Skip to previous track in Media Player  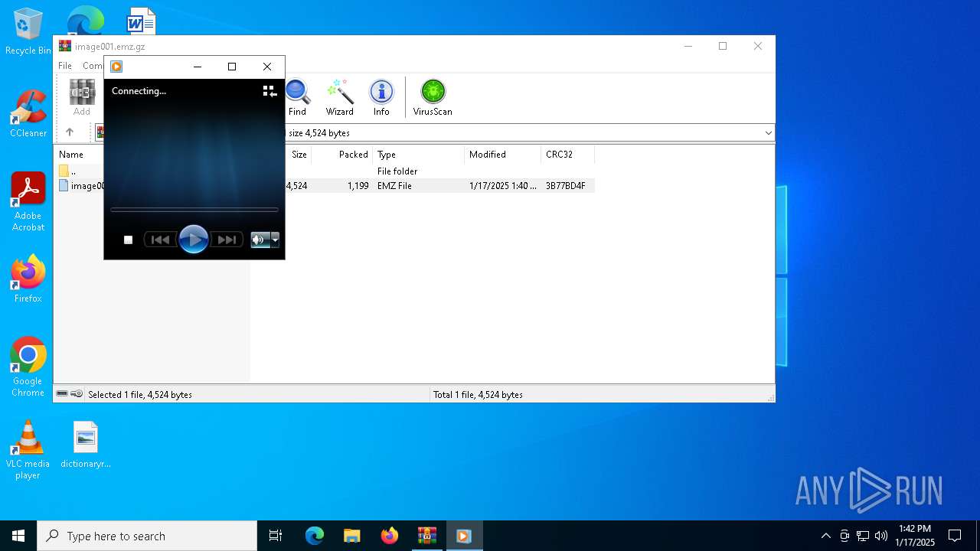(x=160, y=240)
